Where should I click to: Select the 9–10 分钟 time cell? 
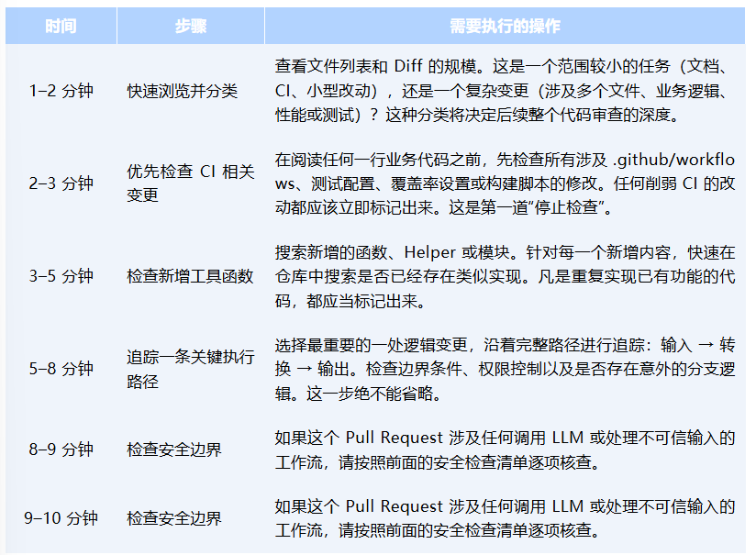pyautogui.click(x=61, y=518)
